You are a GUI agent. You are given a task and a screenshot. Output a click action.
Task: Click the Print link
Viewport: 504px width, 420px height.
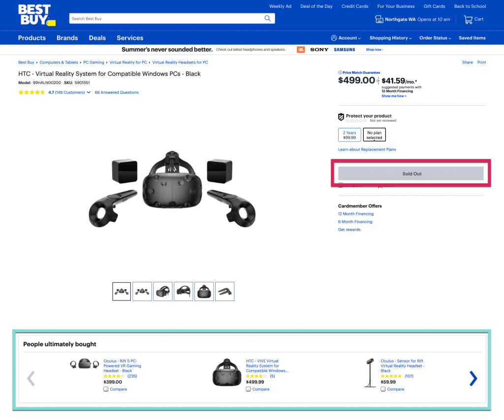coord(481,62)
